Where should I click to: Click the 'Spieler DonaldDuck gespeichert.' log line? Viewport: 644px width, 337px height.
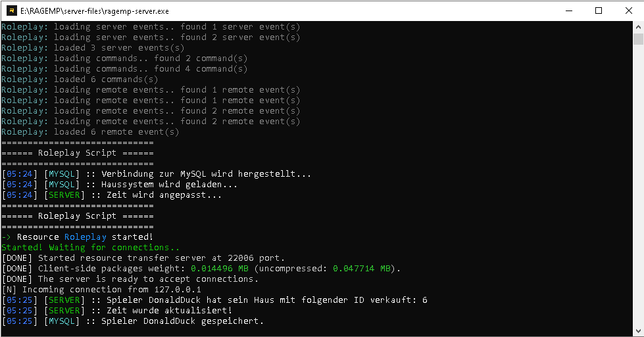pos(133,321)
